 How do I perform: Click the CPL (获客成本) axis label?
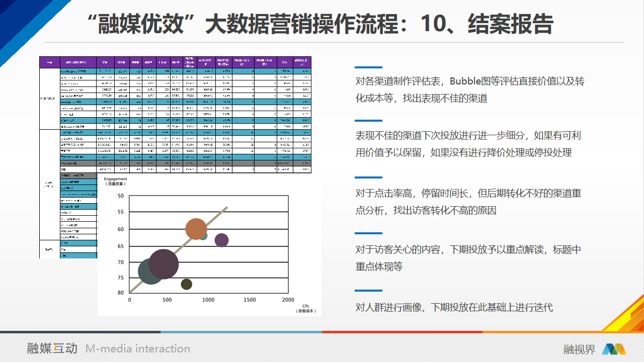coord(305,308)
